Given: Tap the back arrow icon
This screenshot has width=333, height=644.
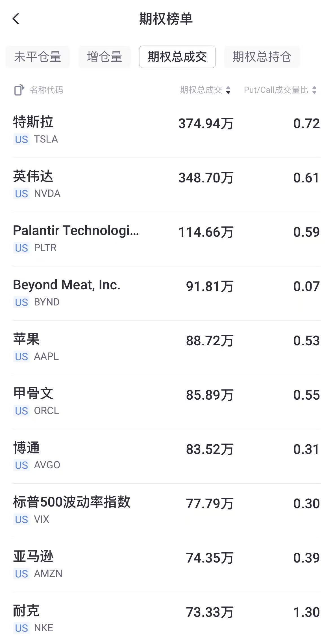Looking at the screenshot, I should (x=16, y=19).
